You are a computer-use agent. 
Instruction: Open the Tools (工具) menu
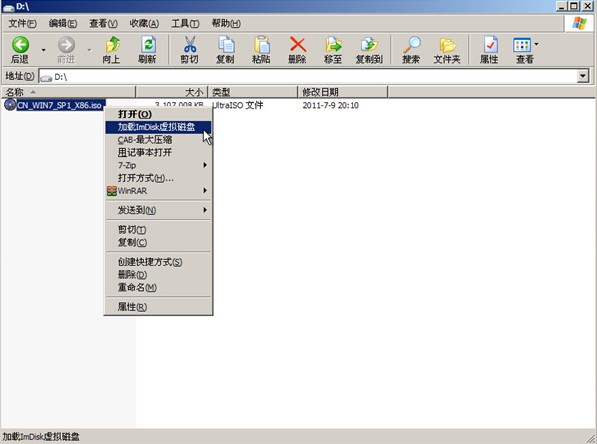(x=185, y=24)
